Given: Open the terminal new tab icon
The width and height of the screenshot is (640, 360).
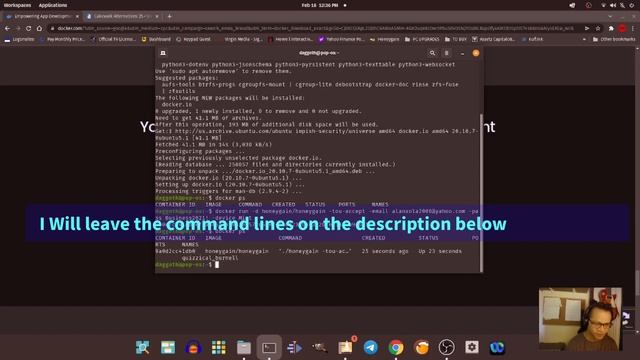Looking at the screenshot, I should (x=163, y=53).
